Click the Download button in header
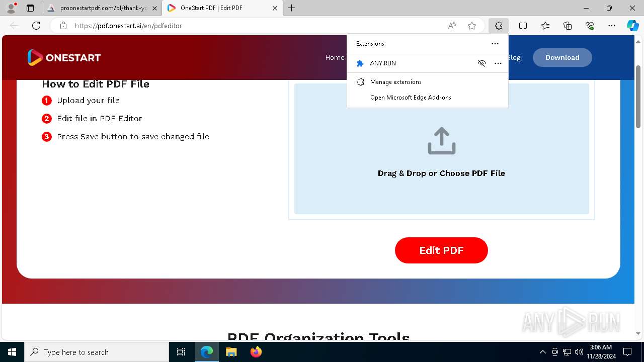 (562, 57)
